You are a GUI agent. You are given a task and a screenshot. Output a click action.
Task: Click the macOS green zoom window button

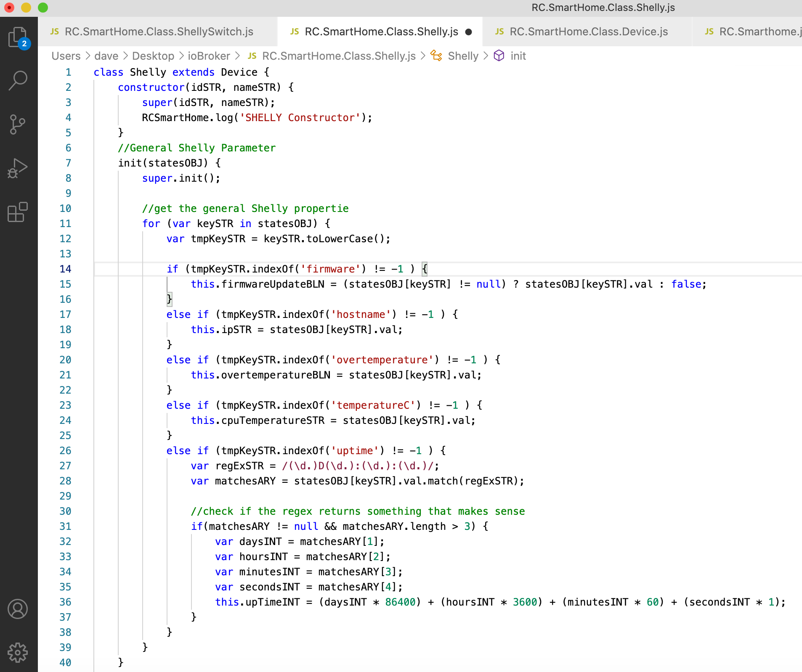tap(43, 8)
